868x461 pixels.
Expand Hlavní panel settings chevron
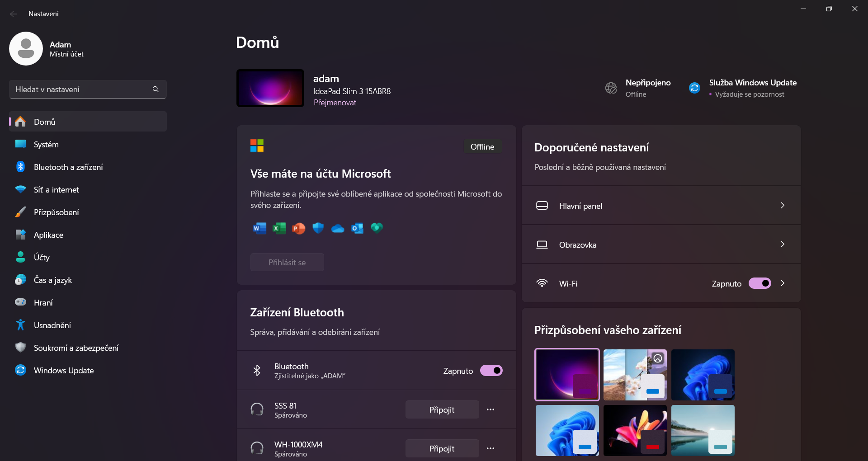coord(783,206)
